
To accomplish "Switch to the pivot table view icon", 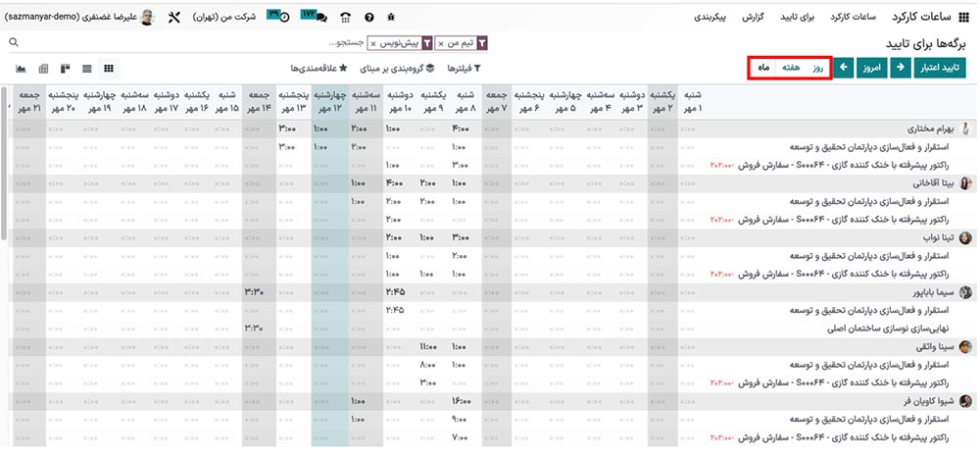I will coord(43,69).
